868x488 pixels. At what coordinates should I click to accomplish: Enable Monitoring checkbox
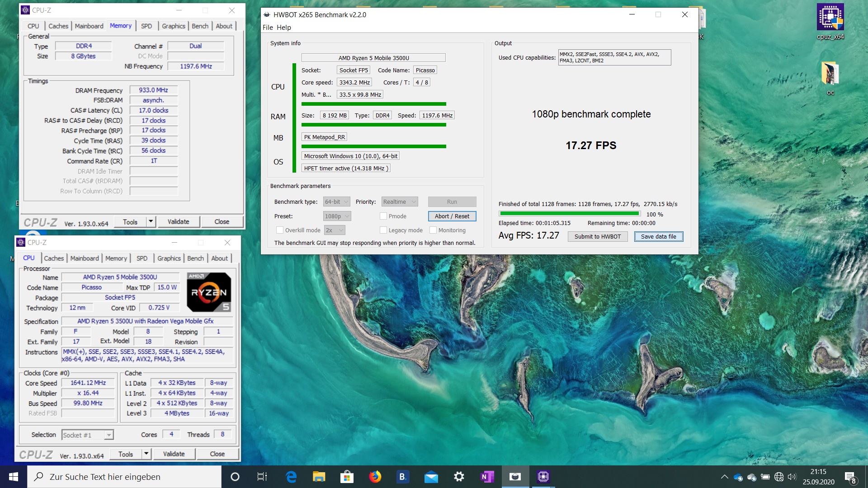tap(433, 230)
